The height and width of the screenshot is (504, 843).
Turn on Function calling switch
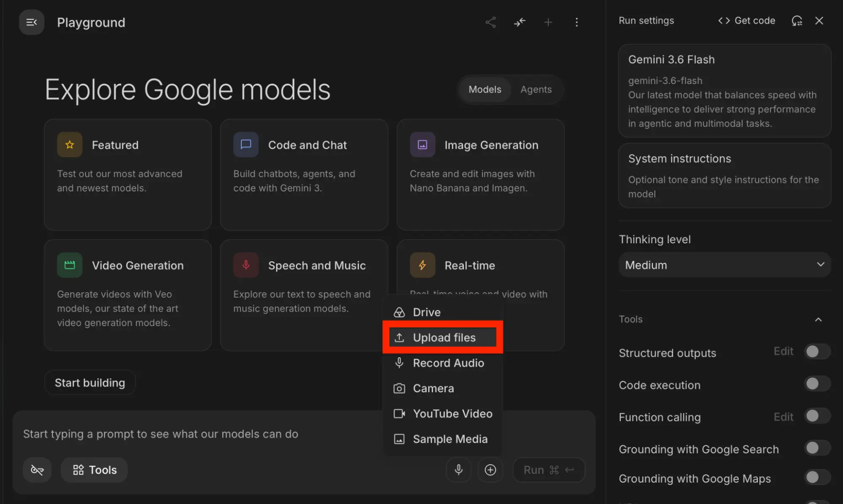click(x=817, y=416)
